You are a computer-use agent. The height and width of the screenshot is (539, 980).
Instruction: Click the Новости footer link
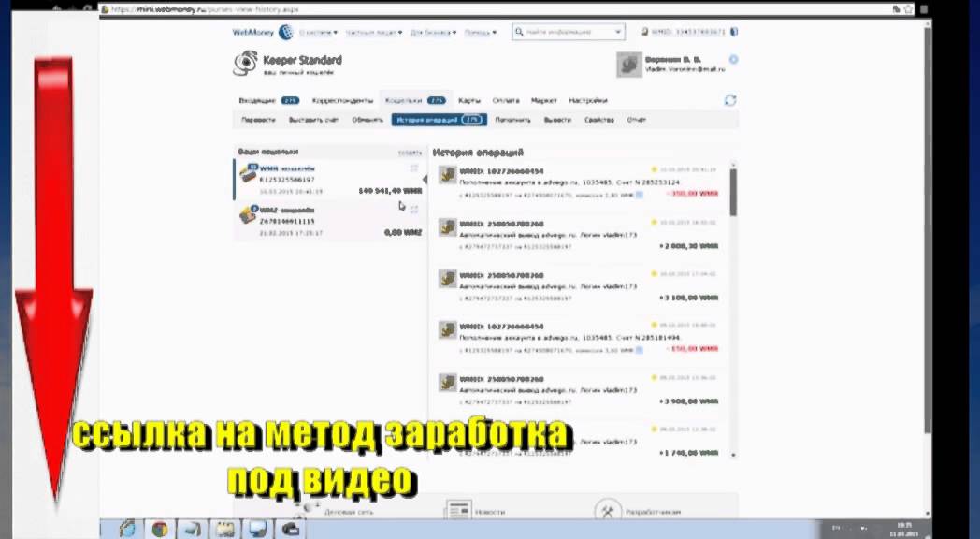[489, 512]
